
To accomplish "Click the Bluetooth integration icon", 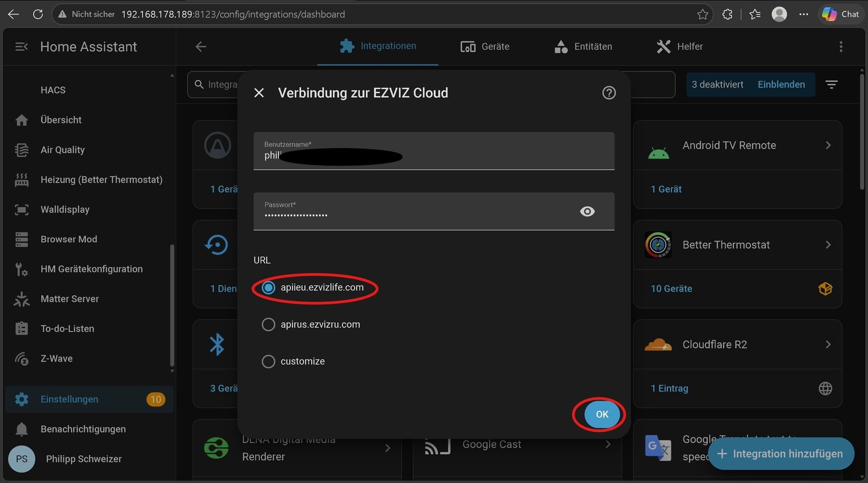I will pos(217,345).
